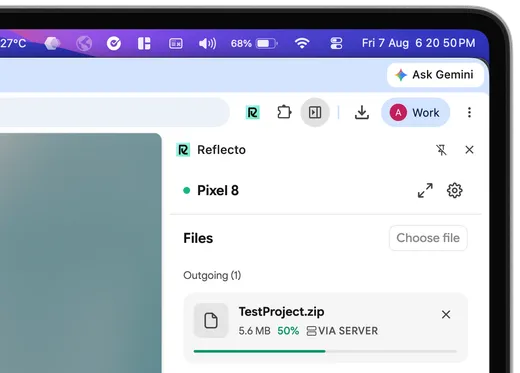
Task: Click the TestProject.zip file icon
Action: coord(211,320)
